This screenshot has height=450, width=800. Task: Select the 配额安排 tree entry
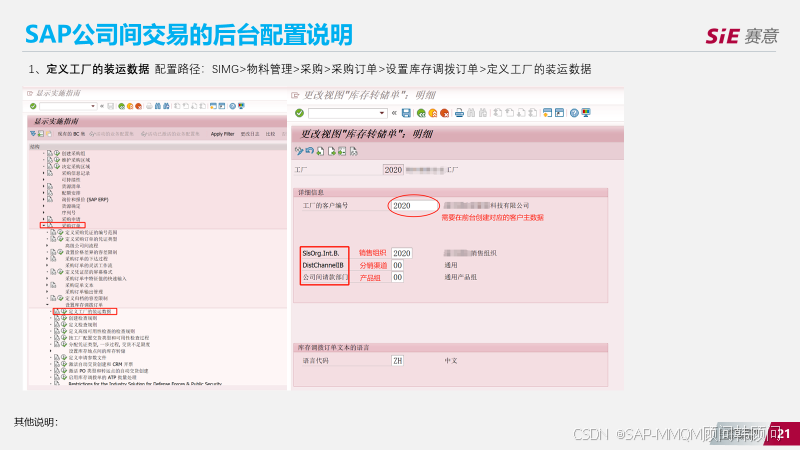[71, 193]
